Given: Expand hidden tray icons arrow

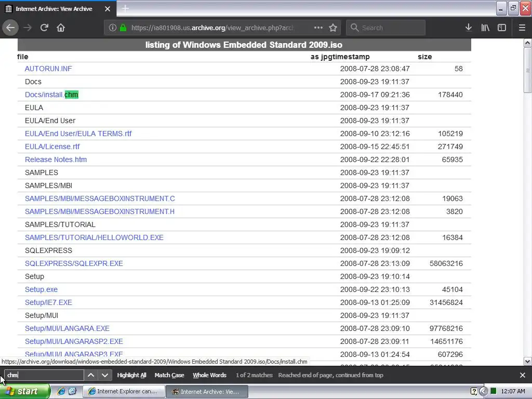Looking at the screenshot, I should pos(484,391).
